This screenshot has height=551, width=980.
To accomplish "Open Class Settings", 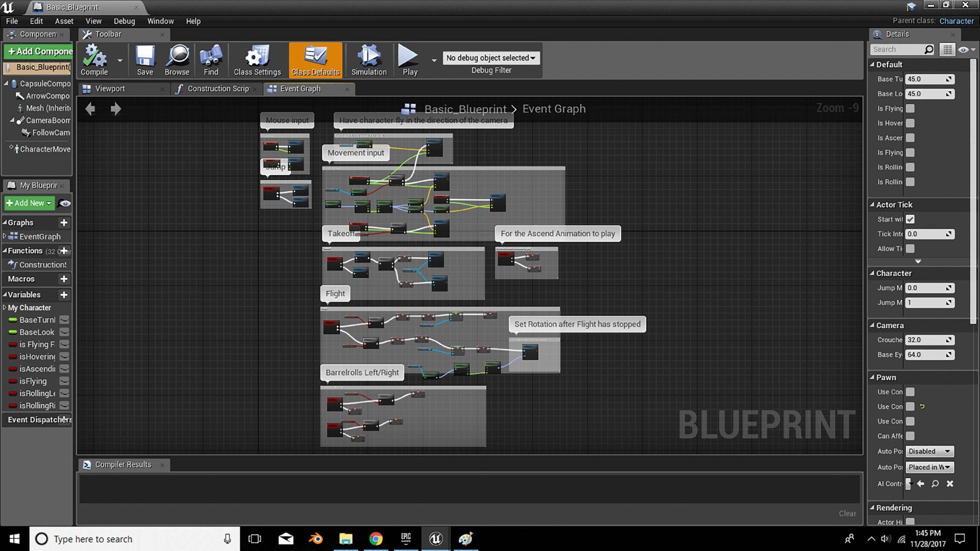I will (257, 59).
